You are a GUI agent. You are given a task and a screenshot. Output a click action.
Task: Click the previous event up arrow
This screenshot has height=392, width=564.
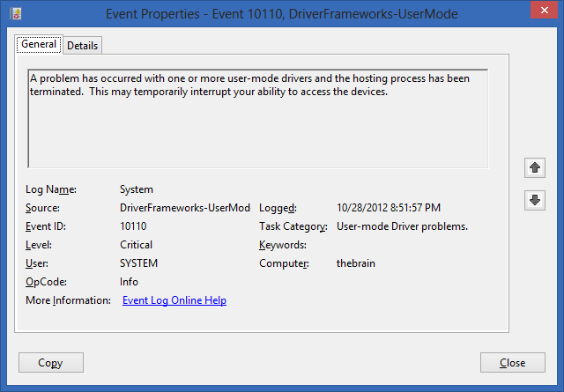(x=535, y=167)
